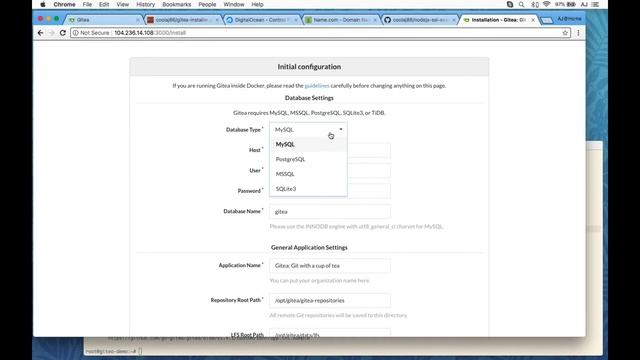The width and height of the screenshot is (640, 360).
Task: Go forward in browser history
Action: coord(51,33)
